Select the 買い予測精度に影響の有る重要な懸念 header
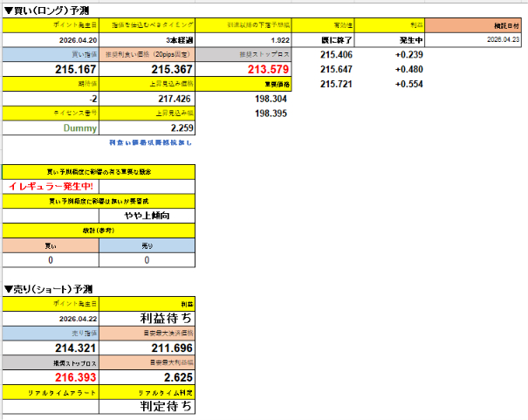The height and width of the screenshot is (420, 528). [99, 172]
